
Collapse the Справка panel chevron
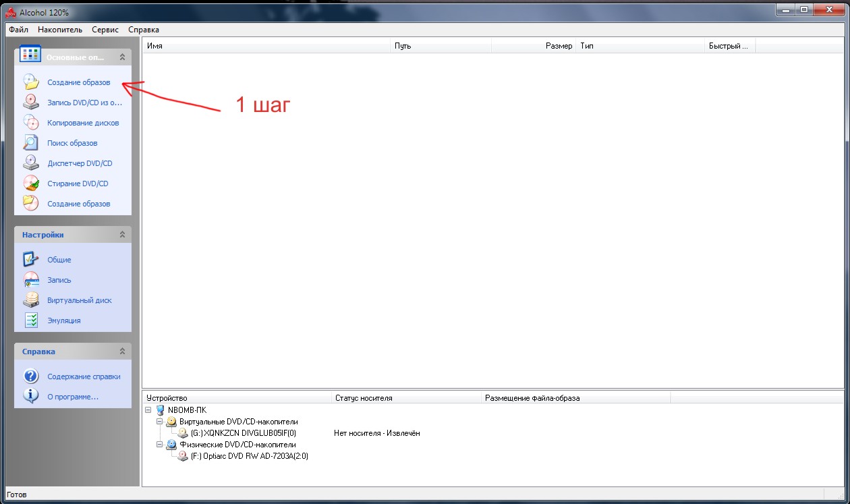122,352
